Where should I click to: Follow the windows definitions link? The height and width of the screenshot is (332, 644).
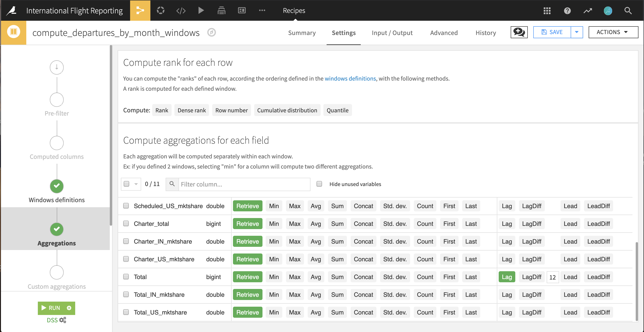pyautogui.click(x=350, y=78)
